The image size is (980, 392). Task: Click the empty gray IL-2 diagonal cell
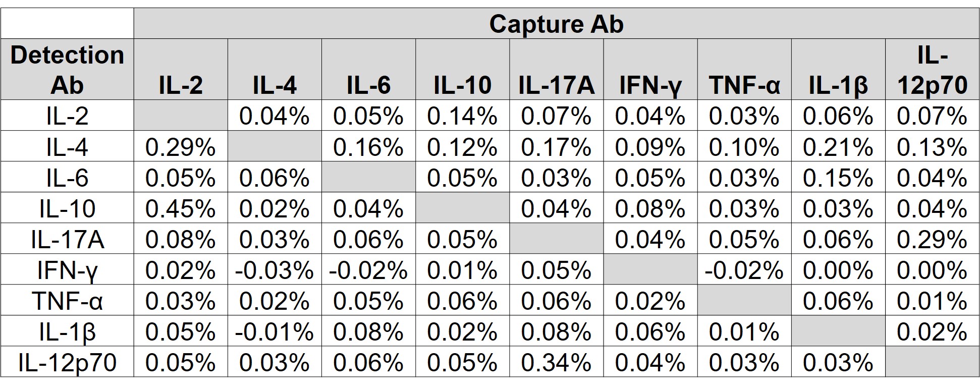click(x=180, y=116)
